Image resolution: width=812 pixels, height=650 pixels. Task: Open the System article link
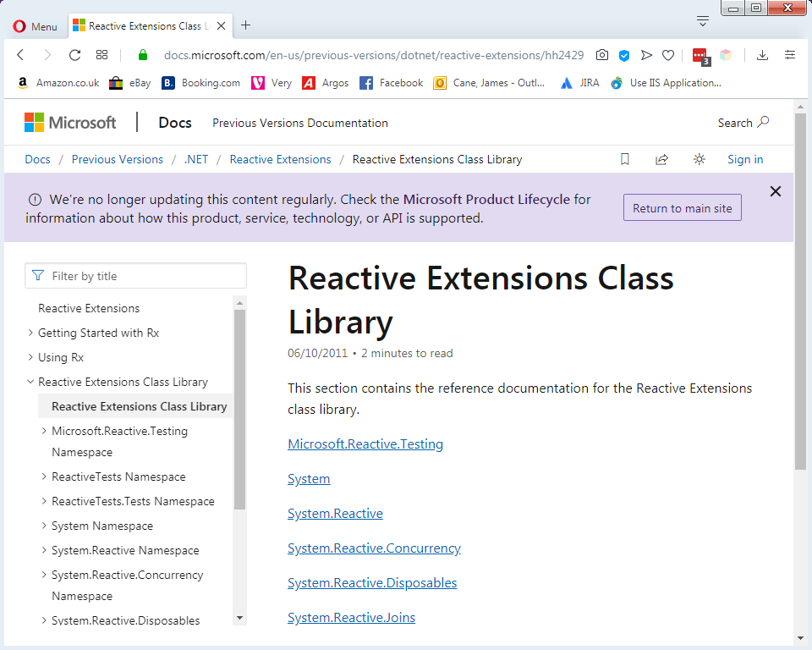pyautogui.click(x=309, y=479)
